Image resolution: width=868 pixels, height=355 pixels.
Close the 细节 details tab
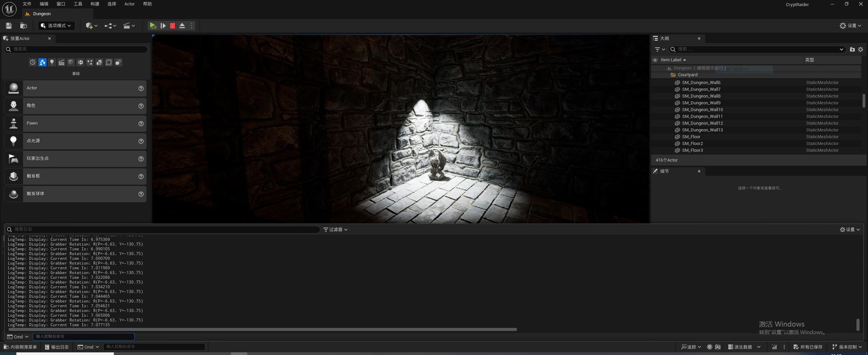point(699,171)
